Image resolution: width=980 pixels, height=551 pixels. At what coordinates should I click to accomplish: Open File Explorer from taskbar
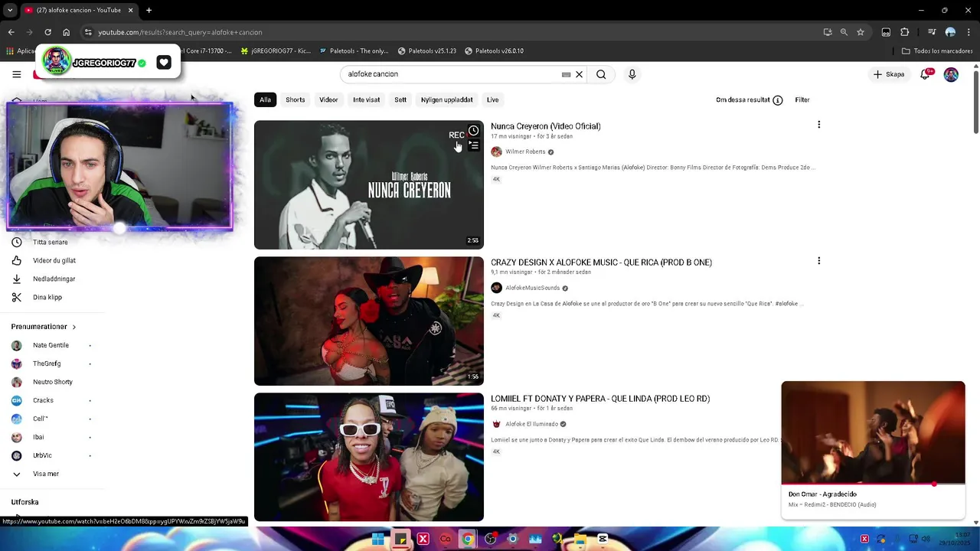tap(580, 540)
